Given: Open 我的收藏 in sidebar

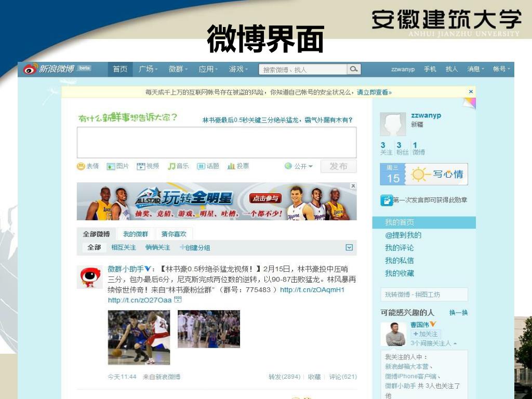Looking at the screenshot, I should 400,273.
